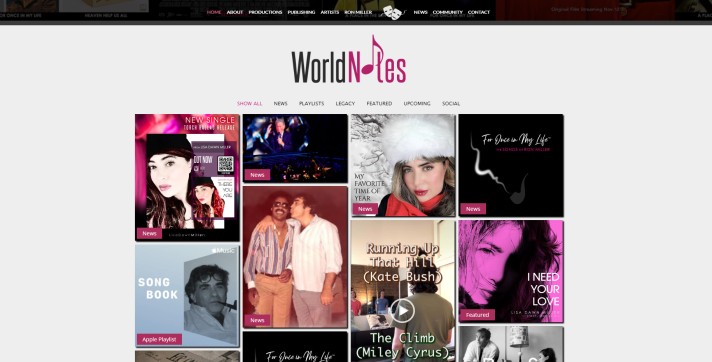Play the Running Up That Hill video

(x=402, y=311)
